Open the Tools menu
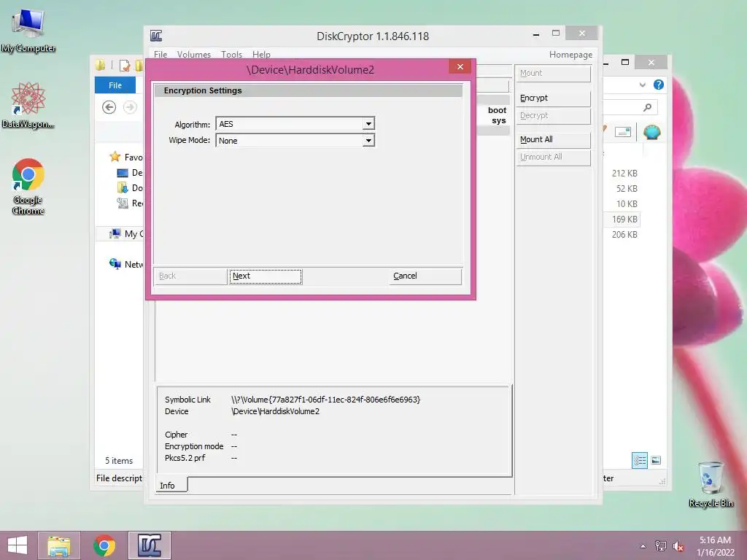The height and width of the screenshot is (560, 747). [231, 54]
